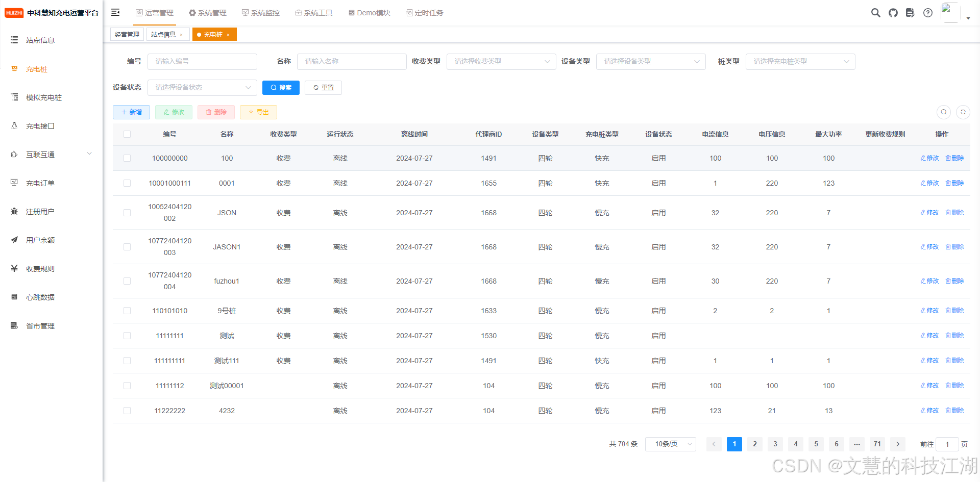The height and width of the screenshot is (482, 980).
Task: Expand the 设备状态 dropdown
Action: point(202,88)
